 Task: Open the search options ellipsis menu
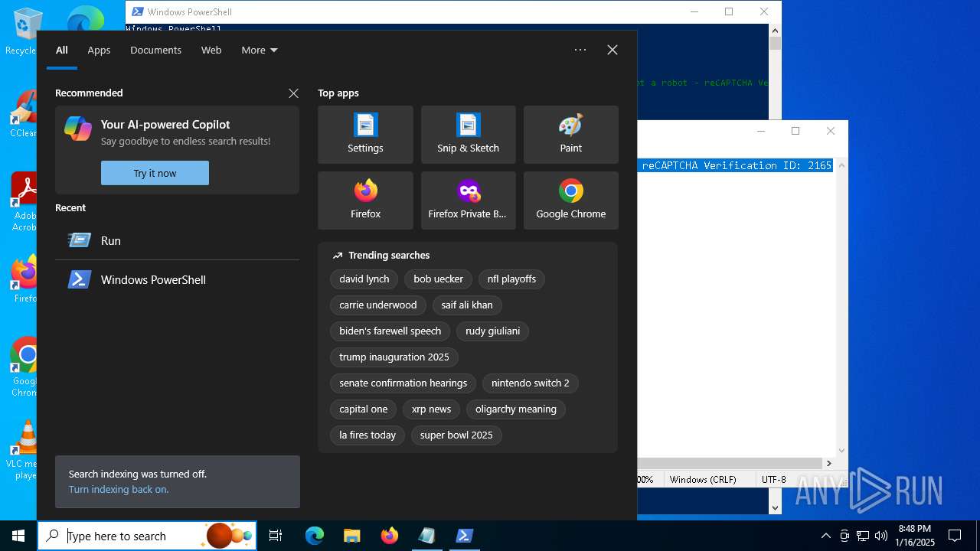coord(580,50)
